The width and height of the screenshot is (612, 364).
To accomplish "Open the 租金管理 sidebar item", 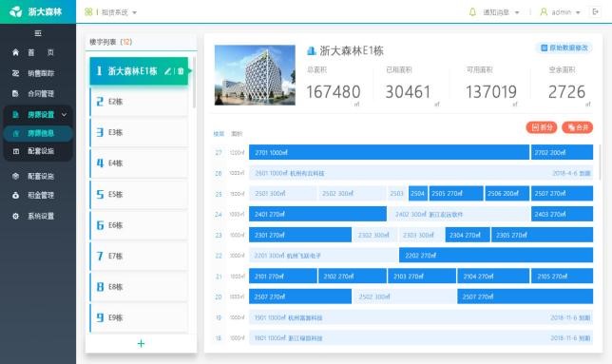I will (38, 195).
